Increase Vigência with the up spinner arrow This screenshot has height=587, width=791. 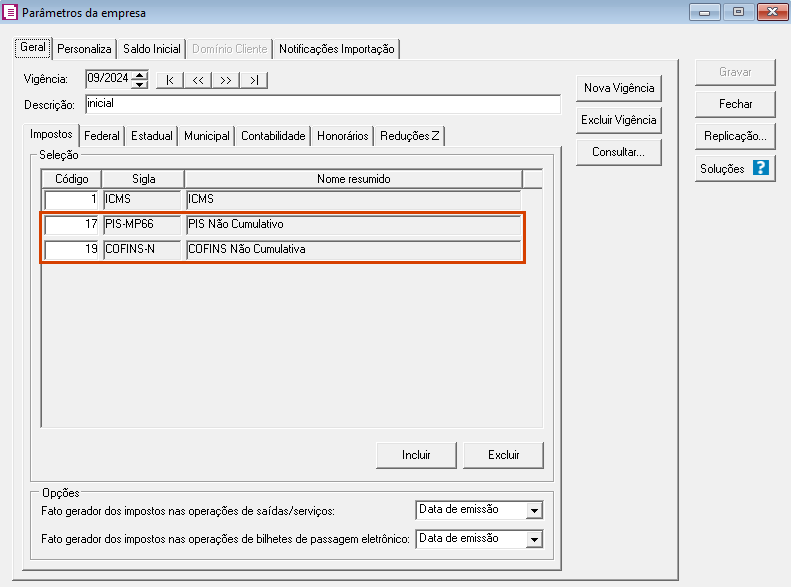pos(139,75)
